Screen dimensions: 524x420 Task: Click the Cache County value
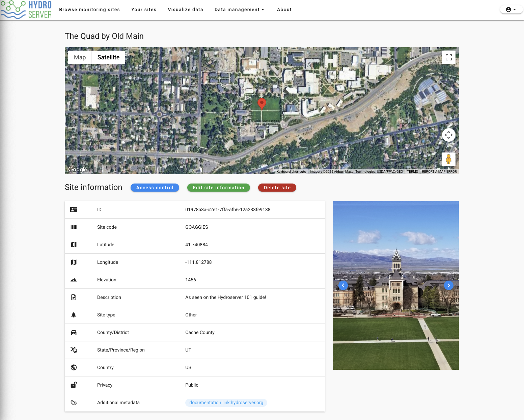[x=200, y=332]
